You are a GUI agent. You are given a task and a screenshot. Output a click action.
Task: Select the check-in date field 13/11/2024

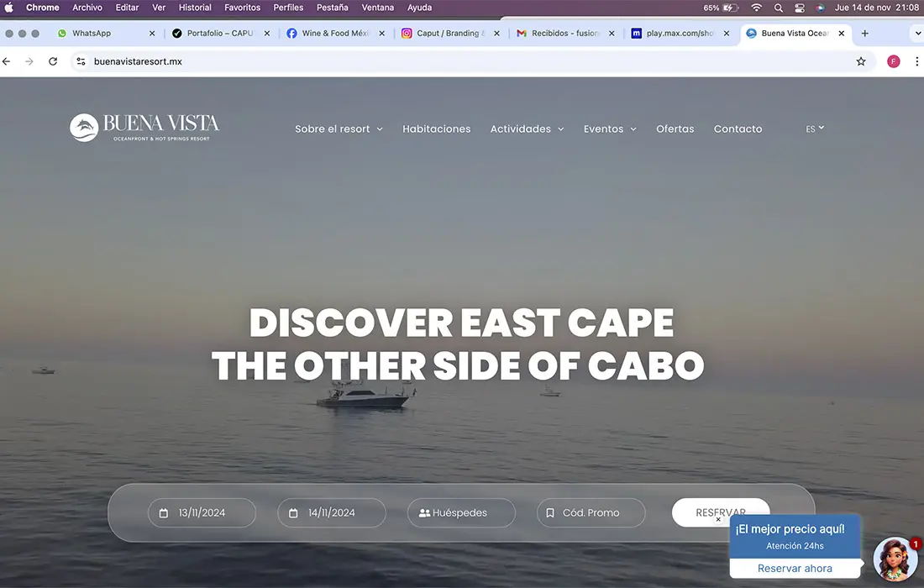202,512
